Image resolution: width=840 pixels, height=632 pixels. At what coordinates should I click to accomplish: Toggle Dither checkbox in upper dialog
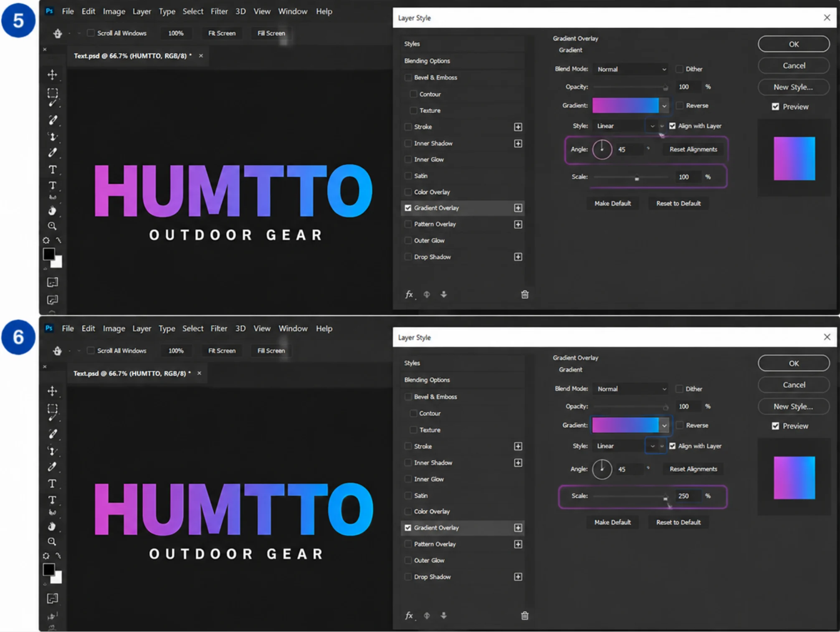(x=679, y=69)
